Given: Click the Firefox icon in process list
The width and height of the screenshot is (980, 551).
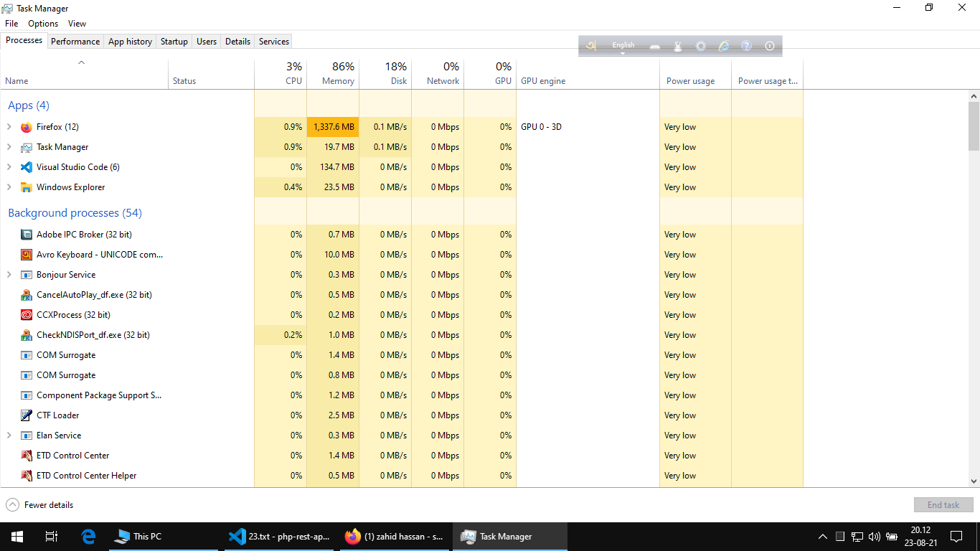Looking at the screenshot, I should click(x=27, y=127).
